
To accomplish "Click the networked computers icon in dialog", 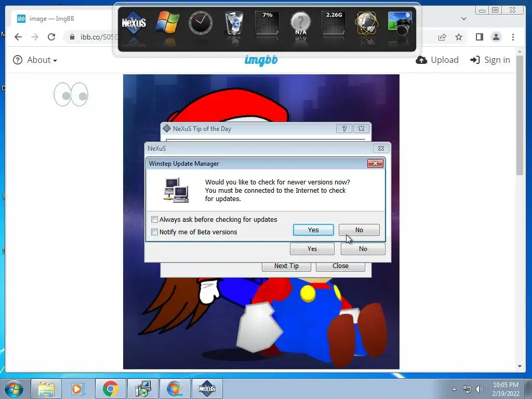I will [176, 190].
